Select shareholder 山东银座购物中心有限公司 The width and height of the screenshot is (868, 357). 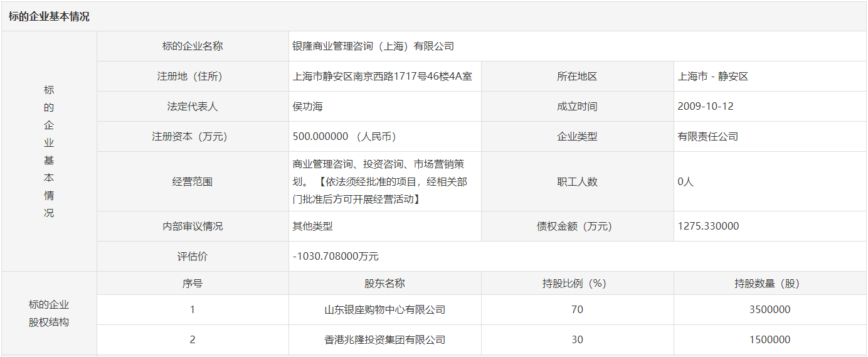click(385, 310)
